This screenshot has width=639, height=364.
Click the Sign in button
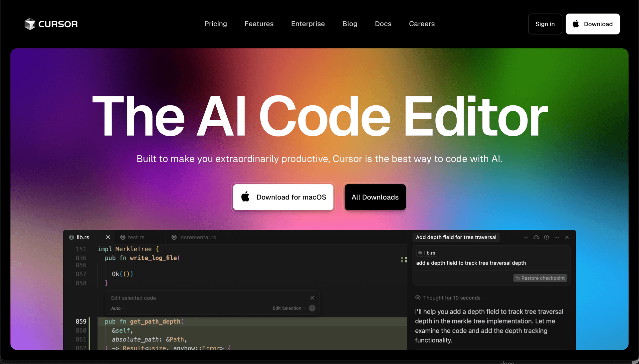545,24
